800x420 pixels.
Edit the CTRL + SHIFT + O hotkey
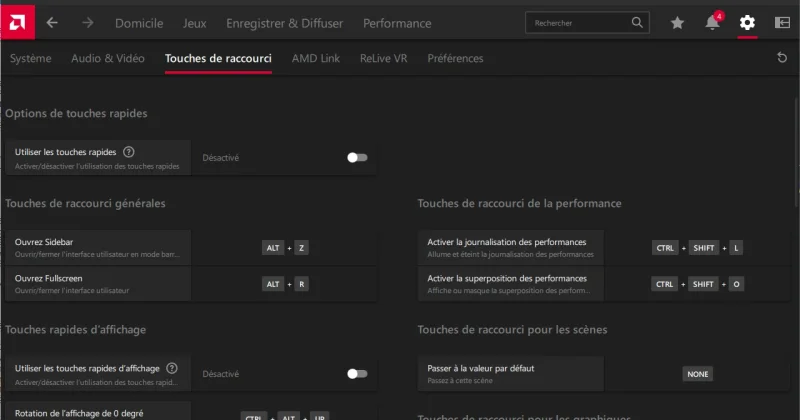click(x=697, y=284)
